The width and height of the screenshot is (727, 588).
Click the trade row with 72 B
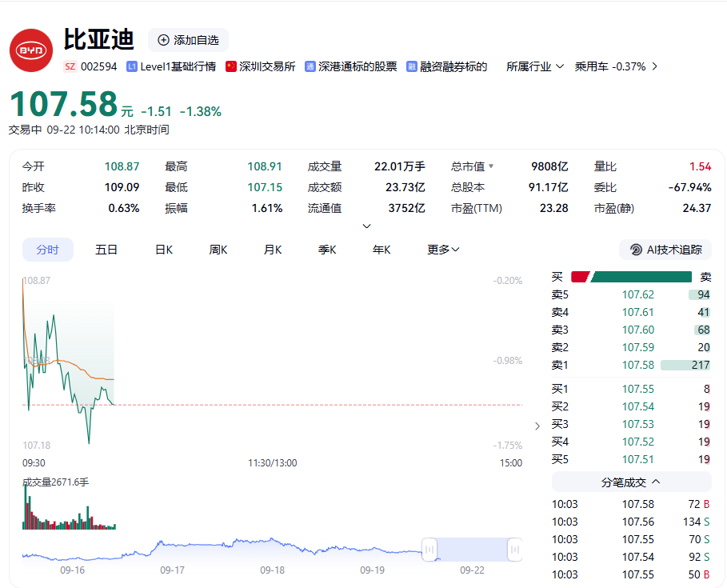(x=630, y=504)
